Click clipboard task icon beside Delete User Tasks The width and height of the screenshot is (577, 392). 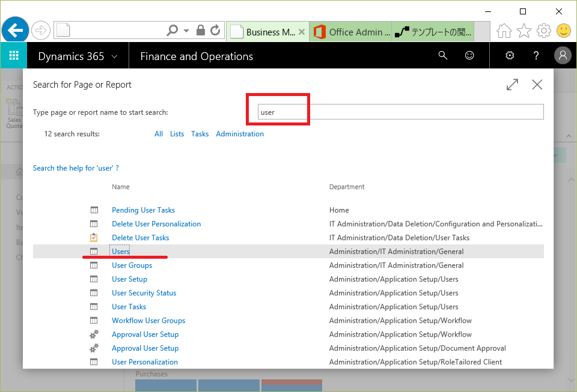pyautogui.click(x=94, y=237)
